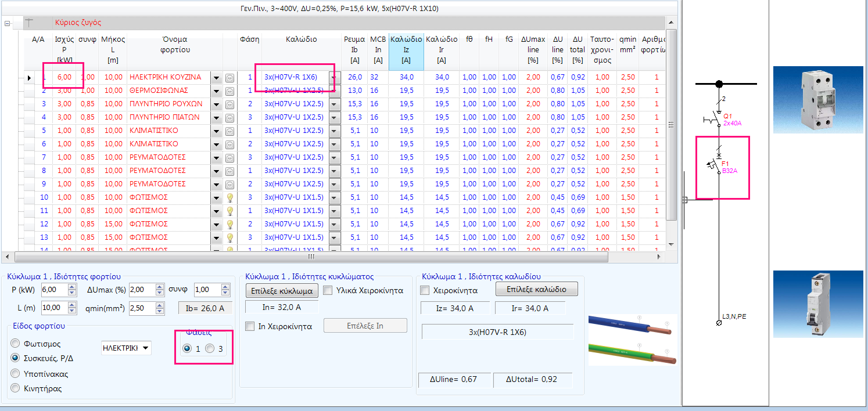868x411 pixels.
Task: Collapse the Κύριος ζυγός tree node
Action: [x=8, y=23]
